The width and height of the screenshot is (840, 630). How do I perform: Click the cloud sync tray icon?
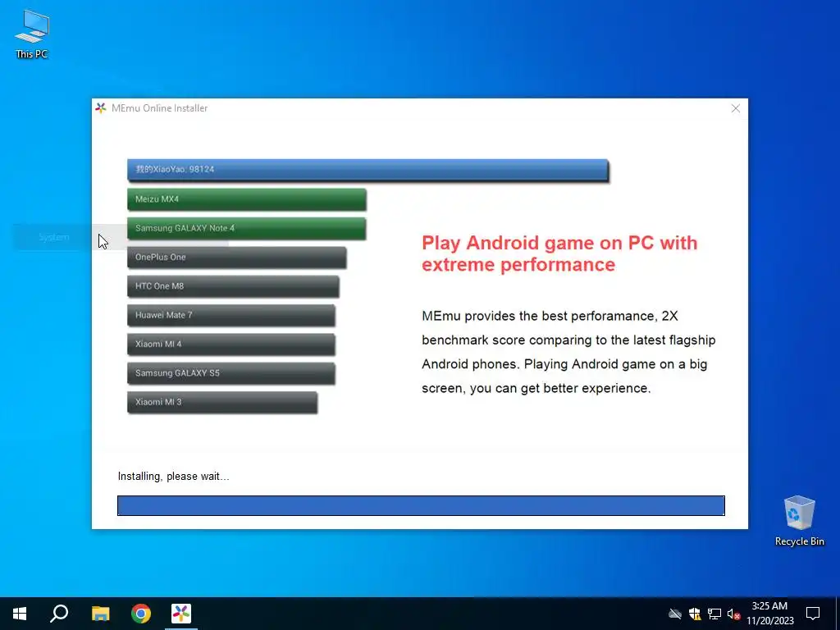[675, 614]
